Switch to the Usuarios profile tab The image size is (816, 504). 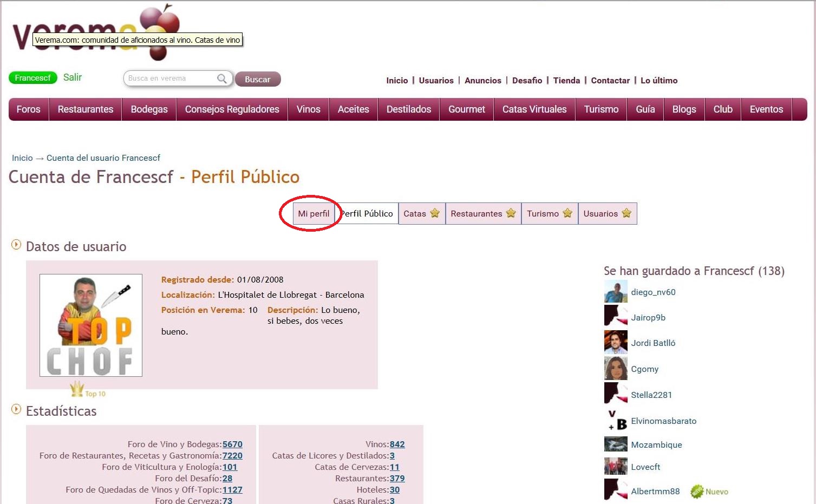[x=608, y=213]
